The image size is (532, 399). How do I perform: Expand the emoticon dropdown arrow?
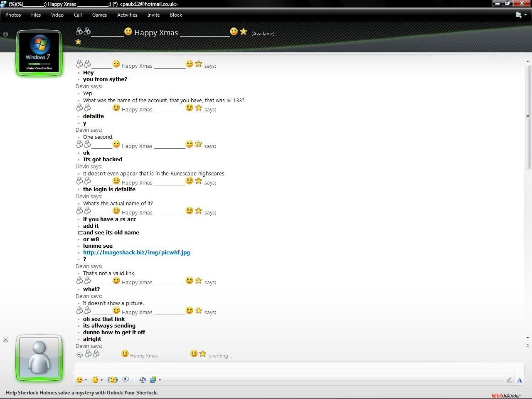point(86,380)
